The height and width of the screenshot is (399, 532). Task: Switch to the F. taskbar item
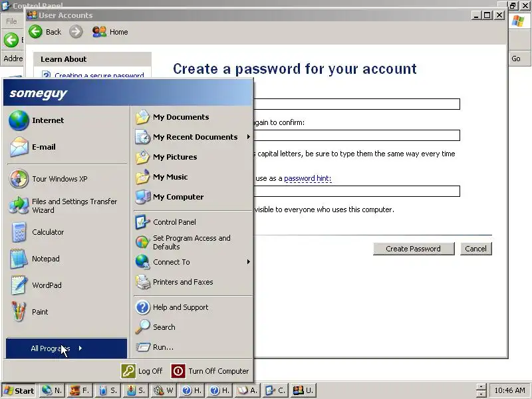(79, 390)
